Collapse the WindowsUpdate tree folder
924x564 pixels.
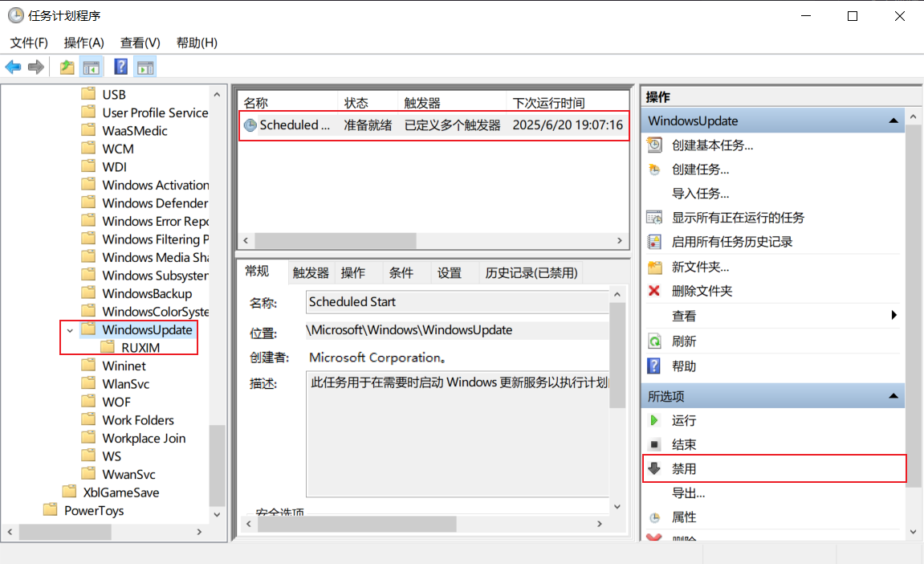tap(70, 330)
